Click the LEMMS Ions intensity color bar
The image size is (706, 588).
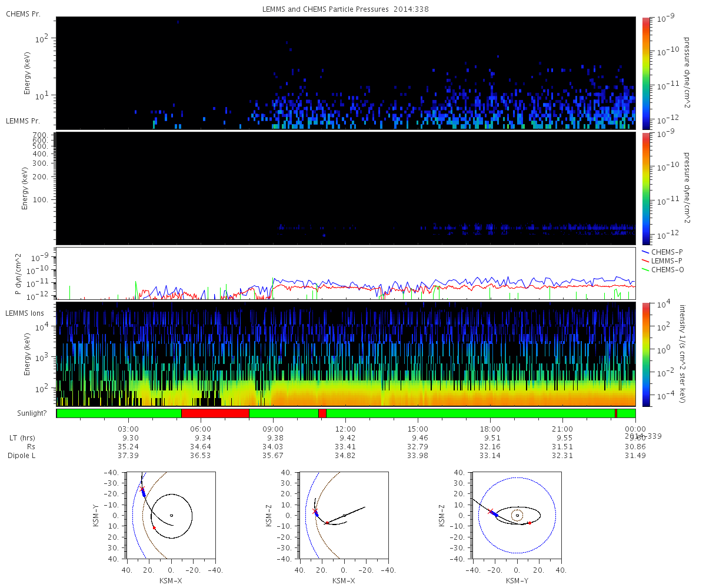tap(646, 354)
